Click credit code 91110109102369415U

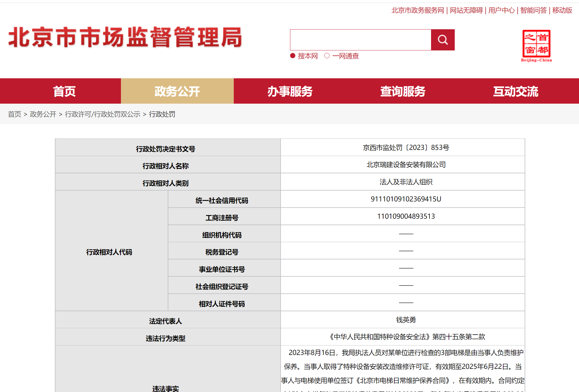pyautogui.click(x=406, y=199)
